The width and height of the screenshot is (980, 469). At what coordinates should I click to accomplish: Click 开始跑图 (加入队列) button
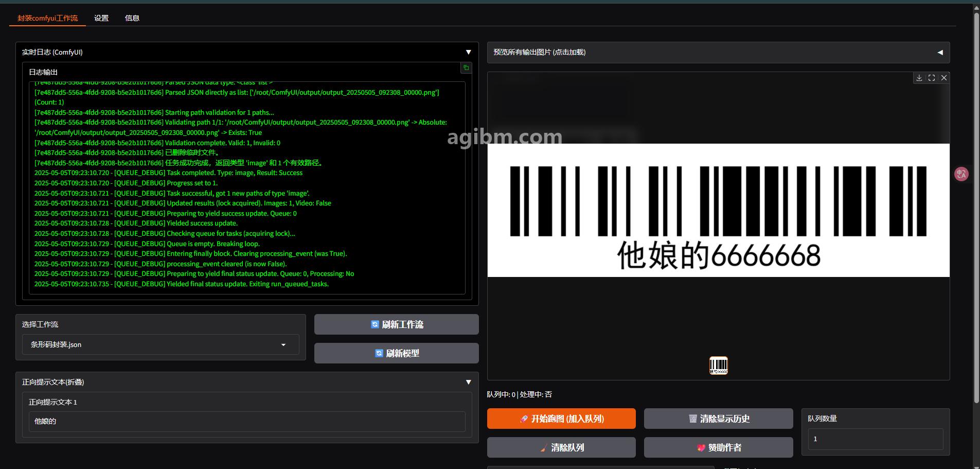pos(561,419)
